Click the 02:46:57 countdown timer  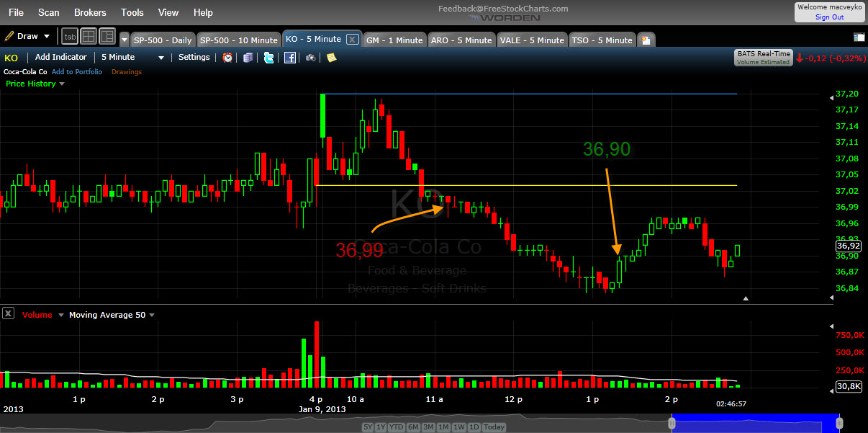[731, 404]
